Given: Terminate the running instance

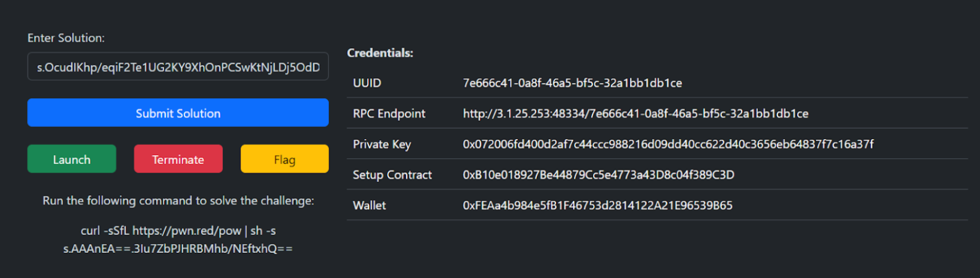Looking at the screenshot, I should 178,159.
